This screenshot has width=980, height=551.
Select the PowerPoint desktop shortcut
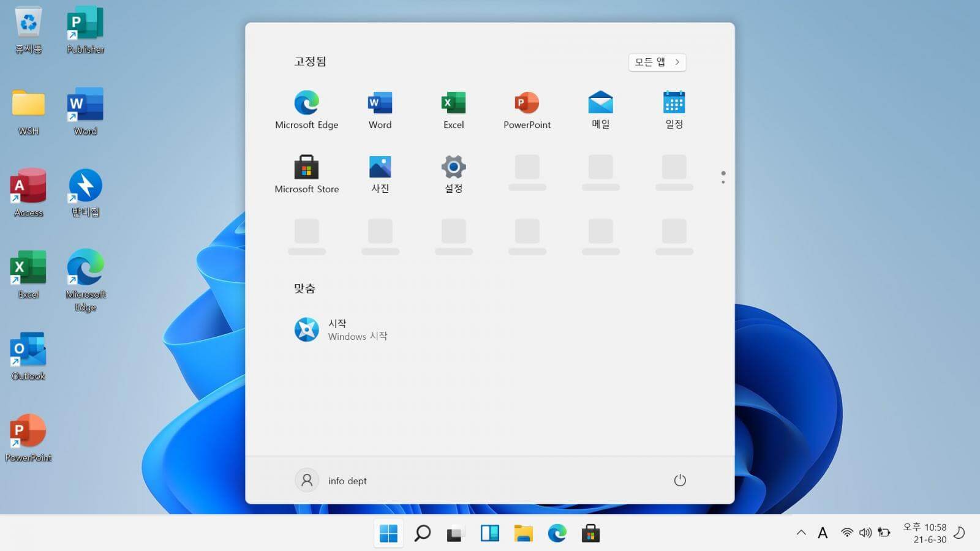tap(28, 438)
